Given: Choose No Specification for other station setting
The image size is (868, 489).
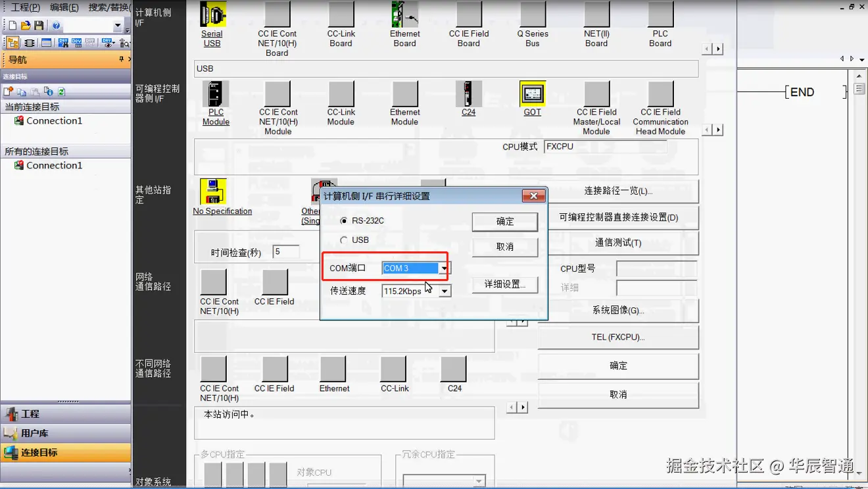Looking at the screenshot, I should point(213,193).
